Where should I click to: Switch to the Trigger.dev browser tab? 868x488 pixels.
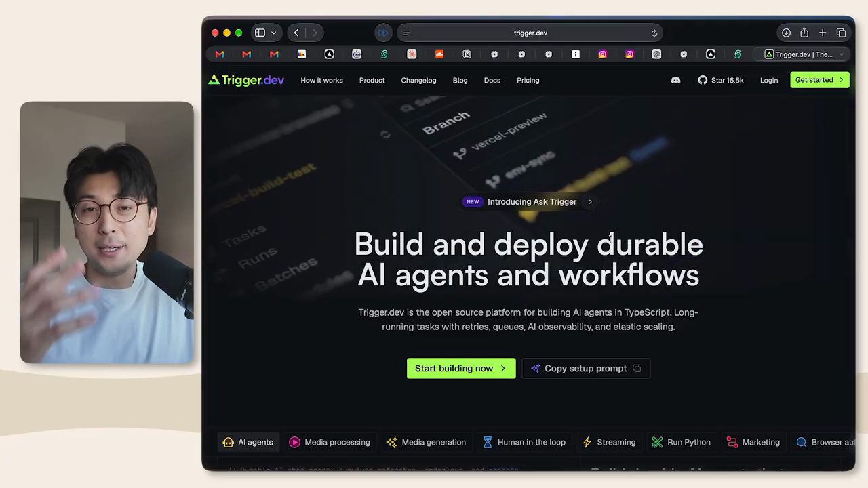[x=803, y=54]
